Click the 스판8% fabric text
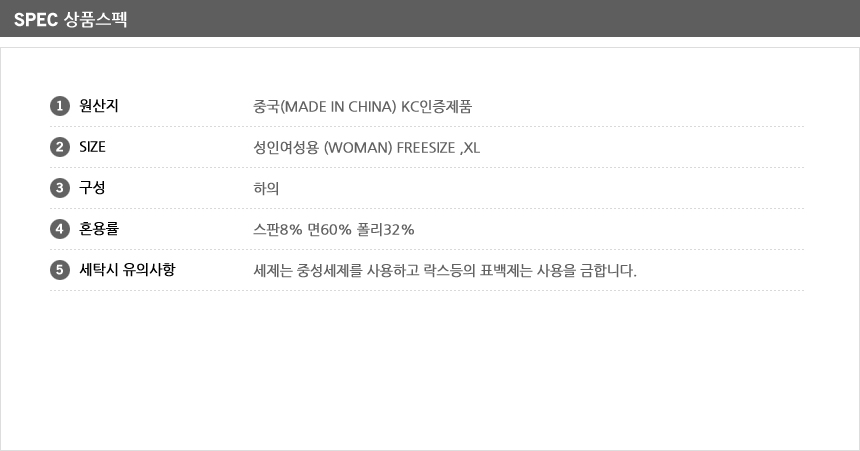Image resolution: width=860 pixels, height=451 pixels. coord(278,230)
